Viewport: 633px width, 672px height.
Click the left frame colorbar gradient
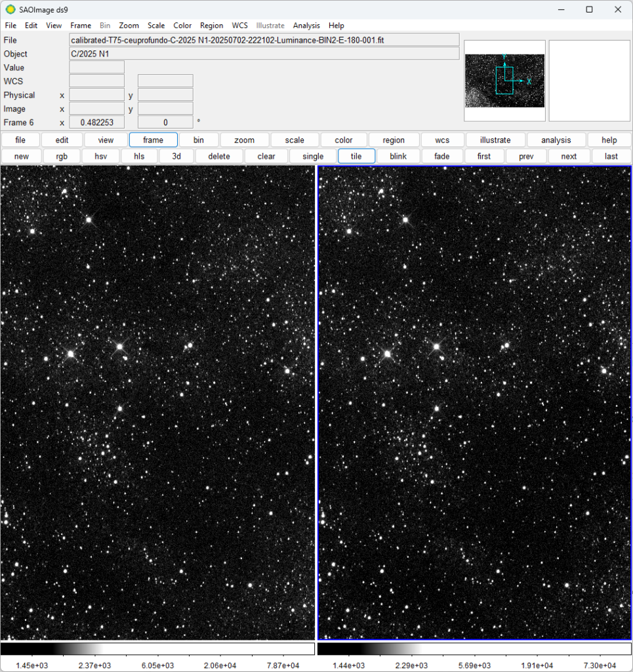[157, 648]
